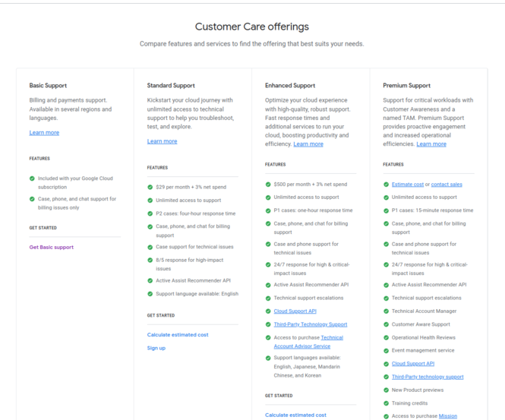Click check icon next to $500 per month
Image resolution: width=505 pixels, height=420 pixels.
tap(268, 185)
